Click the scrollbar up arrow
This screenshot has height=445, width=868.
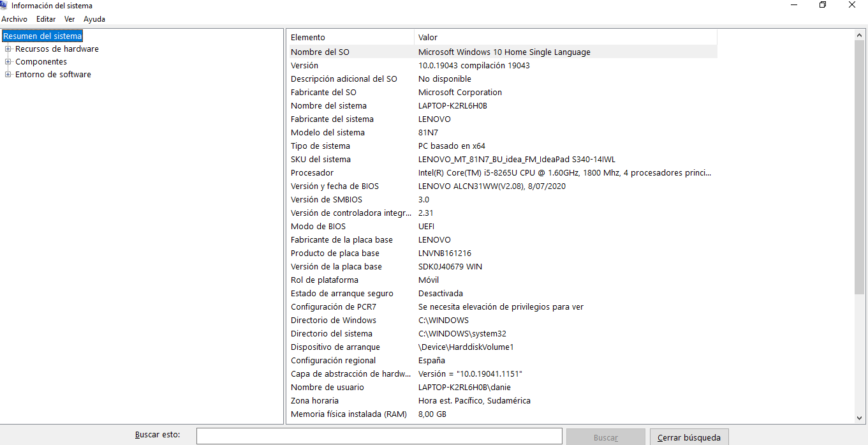(x=860, y=36)
